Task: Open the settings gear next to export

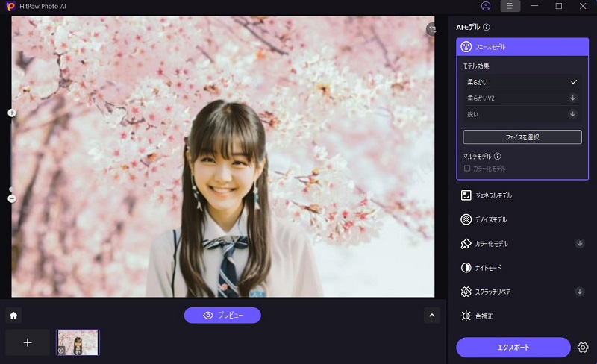Action: tap(583, 348)
